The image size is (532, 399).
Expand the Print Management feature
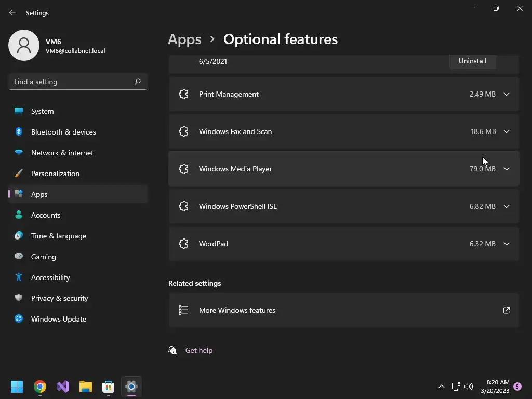click(506, 94)
